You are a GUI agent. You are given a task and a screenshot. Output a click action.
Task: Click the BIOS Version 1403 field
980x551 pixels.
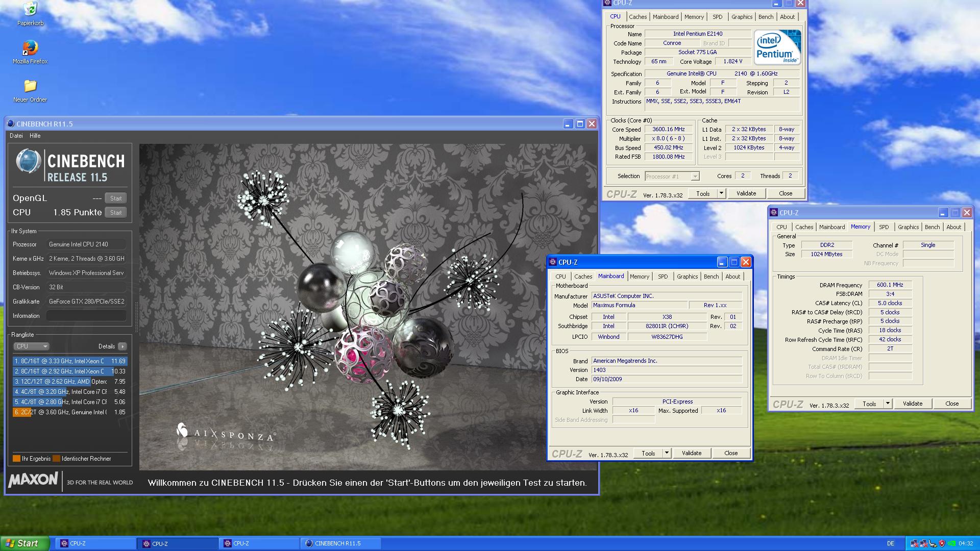tap(666, 370)
